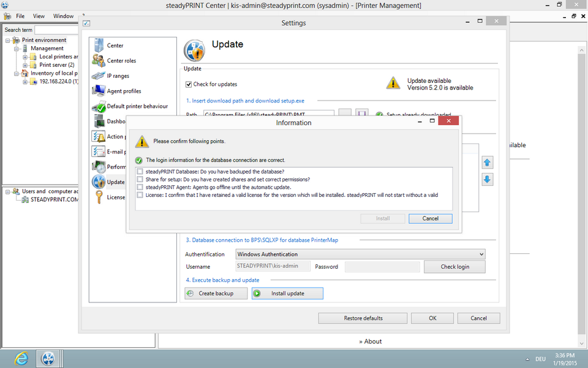
Task: Click steadyPRINT Center taskbar icon
Action: pos(48,359)
